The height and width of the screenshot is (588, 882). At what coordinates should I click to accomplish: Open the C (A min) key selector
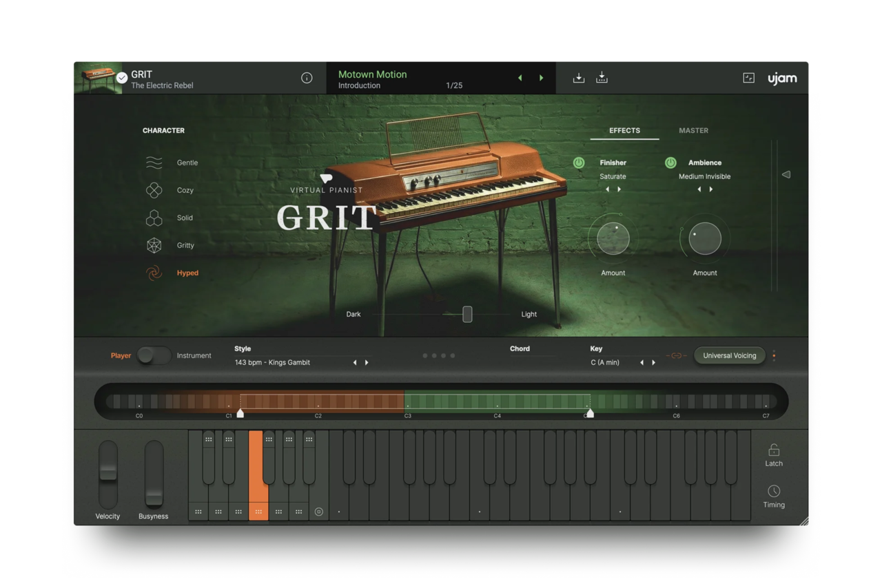coord(605,363)
